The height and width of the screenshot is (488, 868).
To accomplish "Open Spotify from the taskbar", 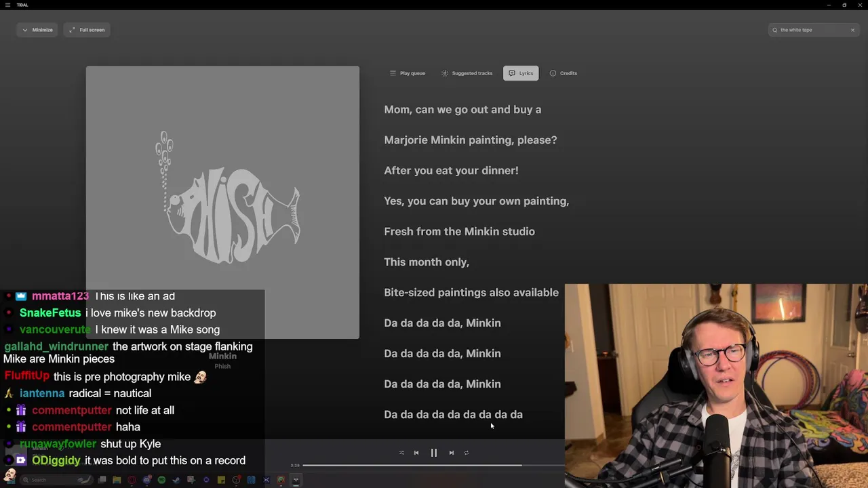I will coord(161,480).
